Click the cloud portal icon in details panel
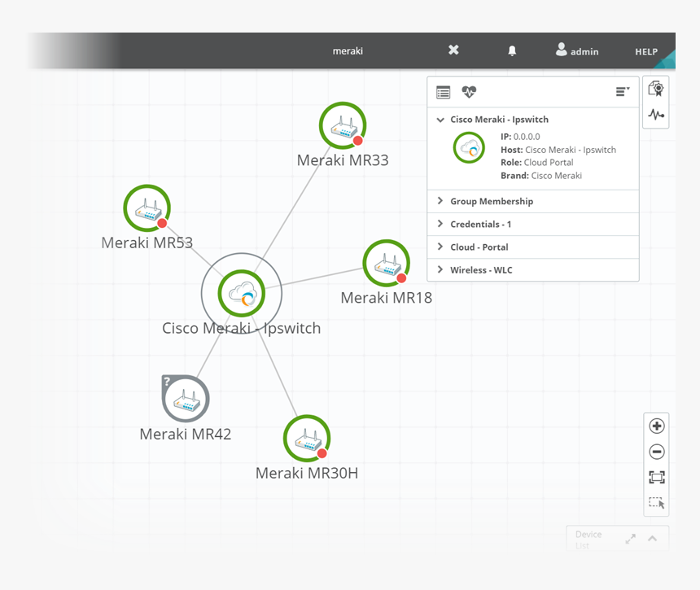Image resolution: width=700 pixels, height=590 pixels. click(x=469, y=148)
